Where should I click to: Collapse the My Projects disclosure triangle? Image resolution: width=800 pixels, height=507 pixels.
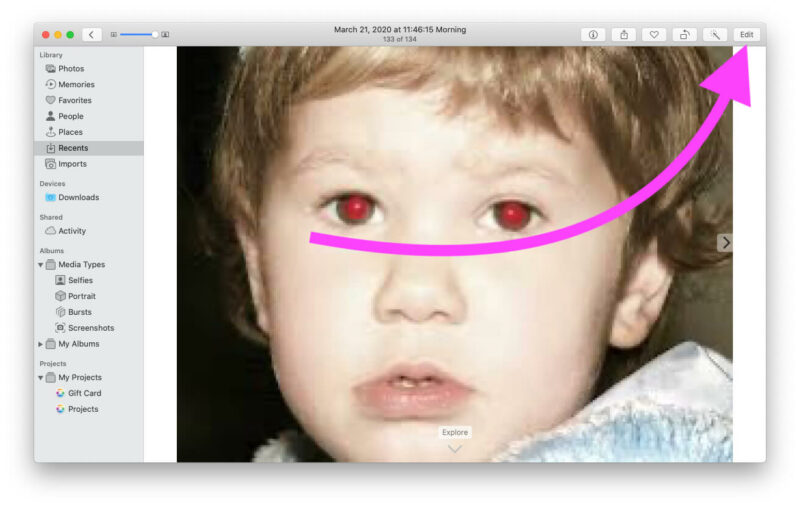point(40,378)
